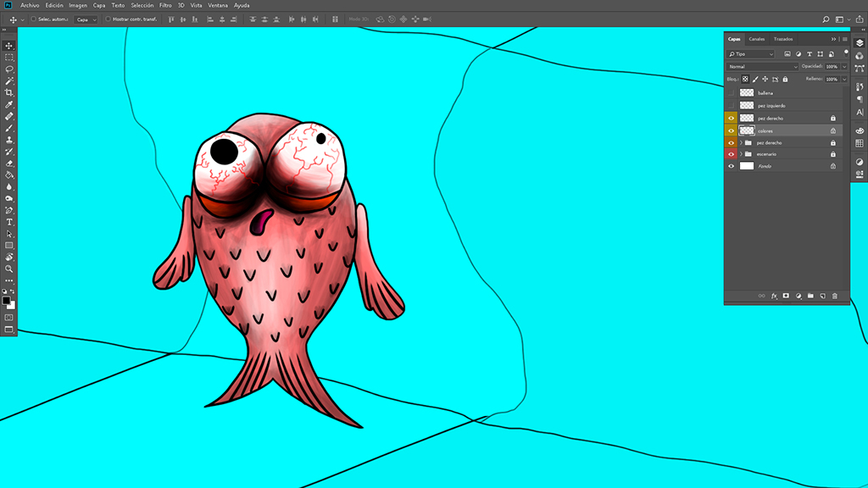Select the Pen tool
This screenshot has height=488, width=868.
pos(8,210)
